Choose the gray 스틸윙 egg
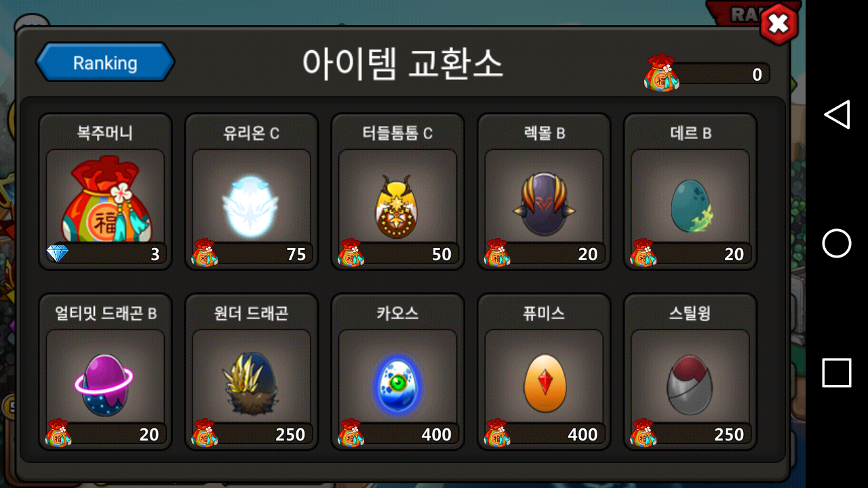This screenshot has width=868, height=488. 690,384
